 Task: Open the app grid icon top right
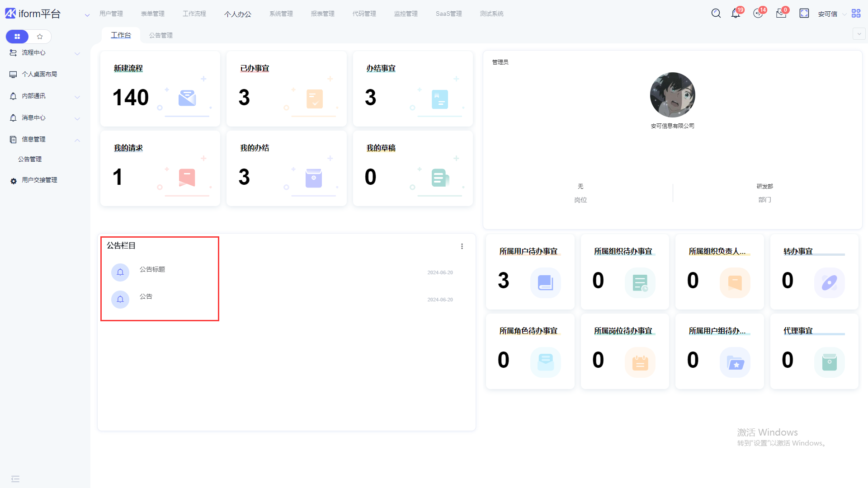tap(856, 14)
